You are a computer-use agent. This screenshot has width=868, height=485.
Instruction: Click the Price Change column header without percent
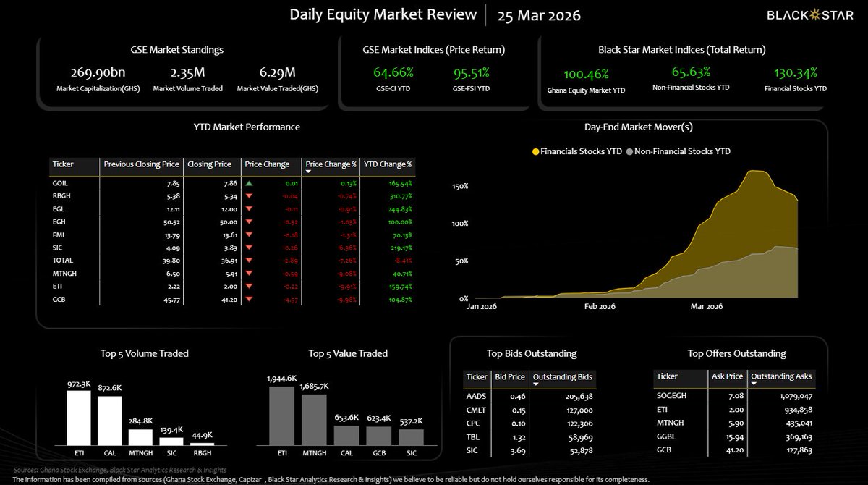(x=267, y=164)
